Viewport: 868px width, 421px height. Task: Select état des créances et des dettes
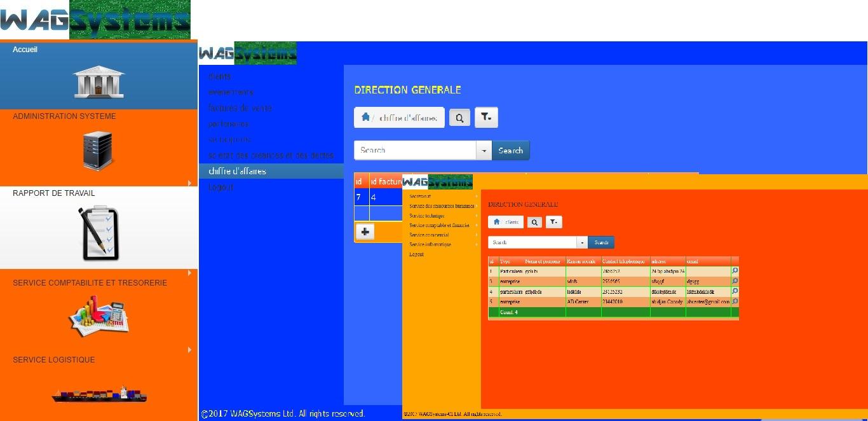click(x=271, y=155)
